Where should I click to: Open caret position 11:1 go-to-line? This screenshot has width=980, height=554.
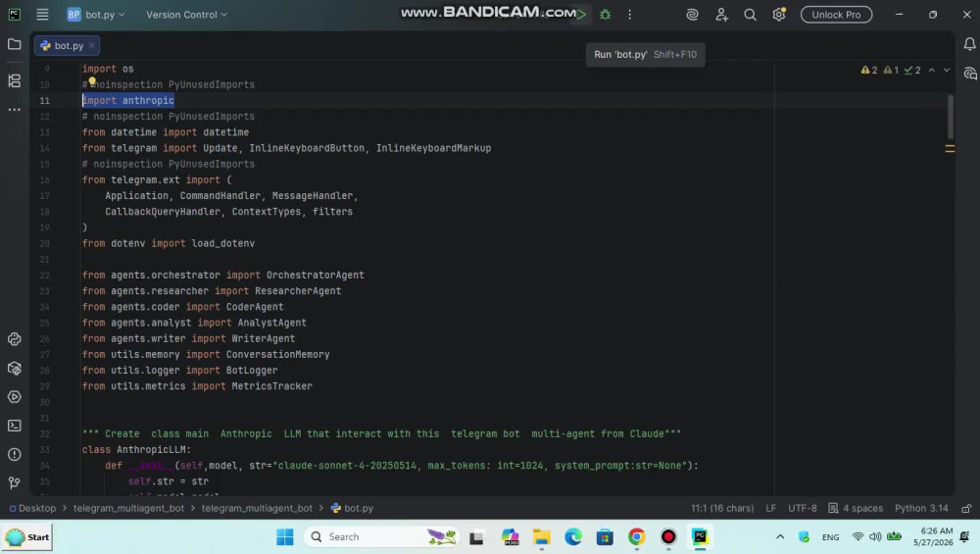[722, 508]
